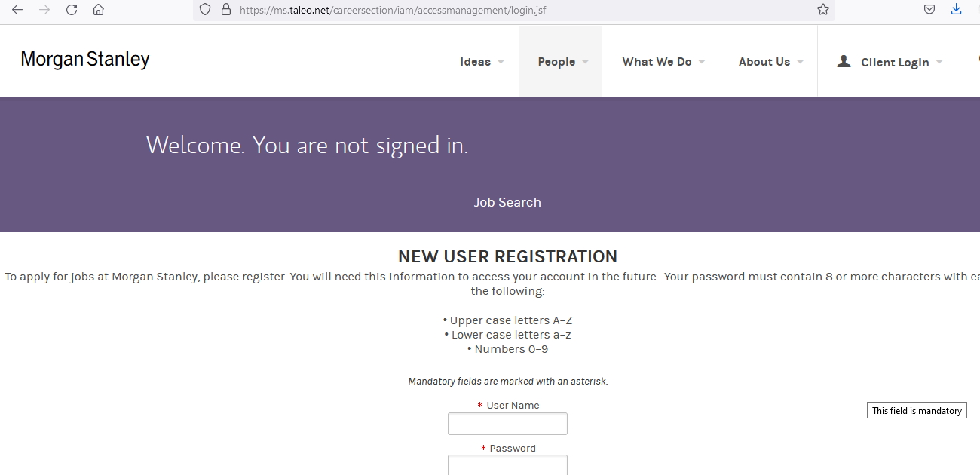Open the Client Login menu
This screenshot has width=980, height=475.
pyautogui.click(x=895, y=63)
